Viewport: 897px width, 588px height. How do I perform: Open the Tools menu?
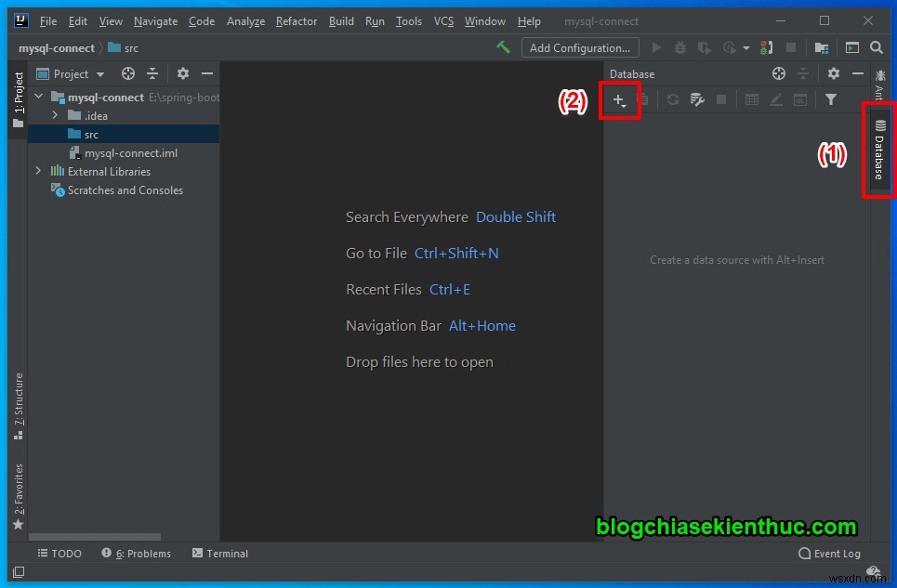(x=408, y=21)
